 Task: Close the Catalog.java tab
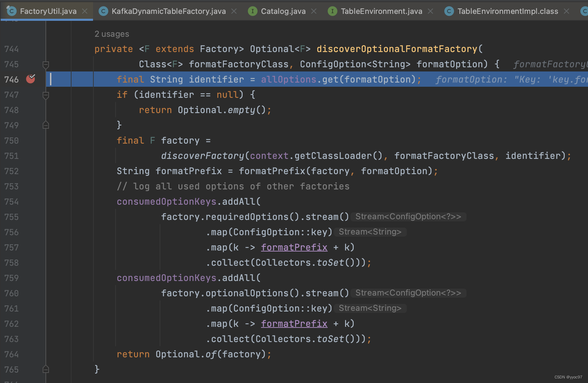314,11
